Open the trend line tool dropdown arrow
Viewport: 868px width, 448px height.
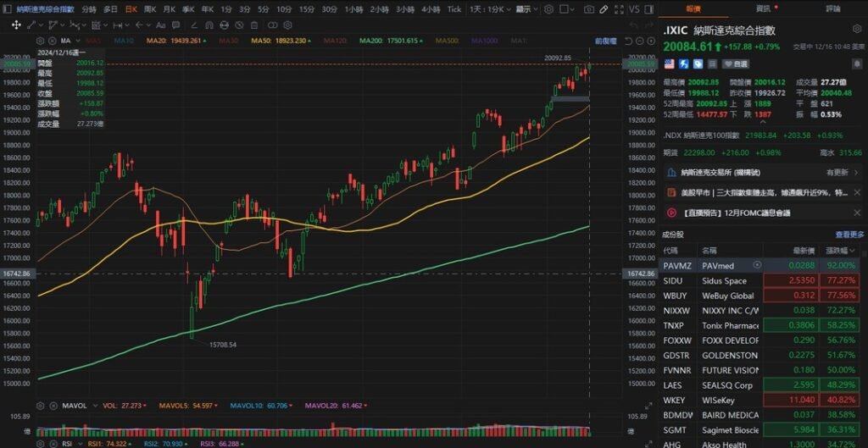tap(41, 25)
